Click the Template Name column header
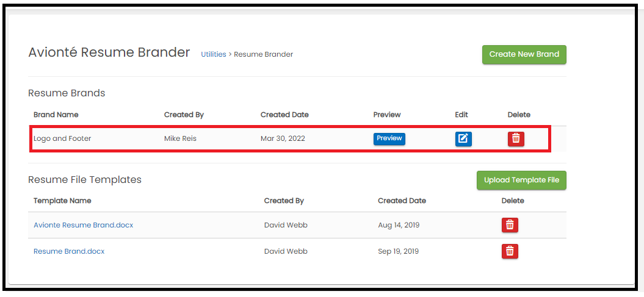 pyautogui.click(x=62, y=201)
